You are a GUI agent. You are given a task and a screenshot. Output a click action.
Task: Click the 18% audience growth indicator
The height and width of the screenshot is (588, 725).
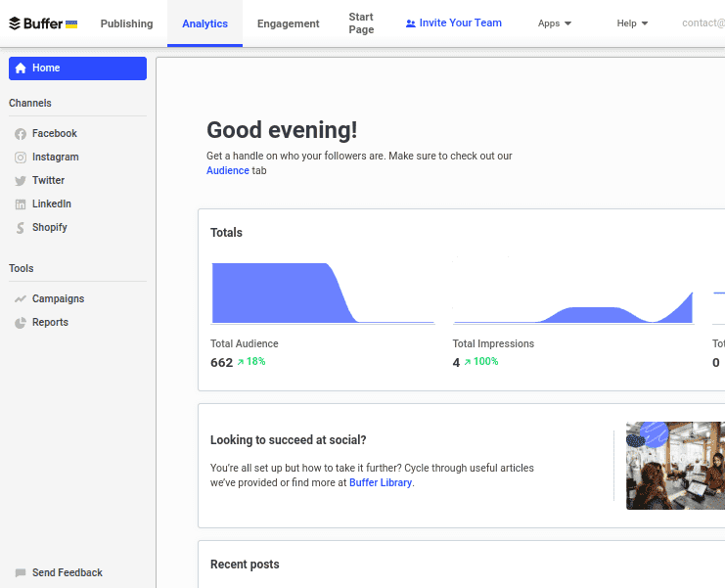[251, 361]
